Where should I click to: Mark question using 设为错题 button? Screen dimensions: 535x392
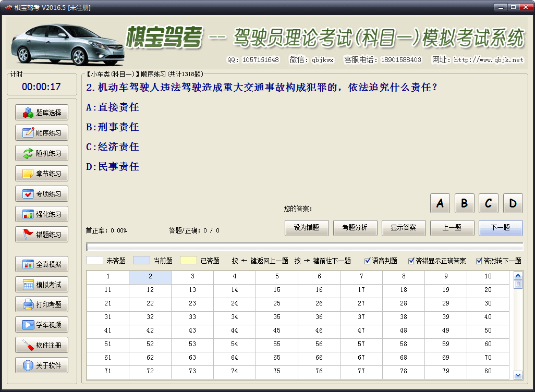pos(307,228)
